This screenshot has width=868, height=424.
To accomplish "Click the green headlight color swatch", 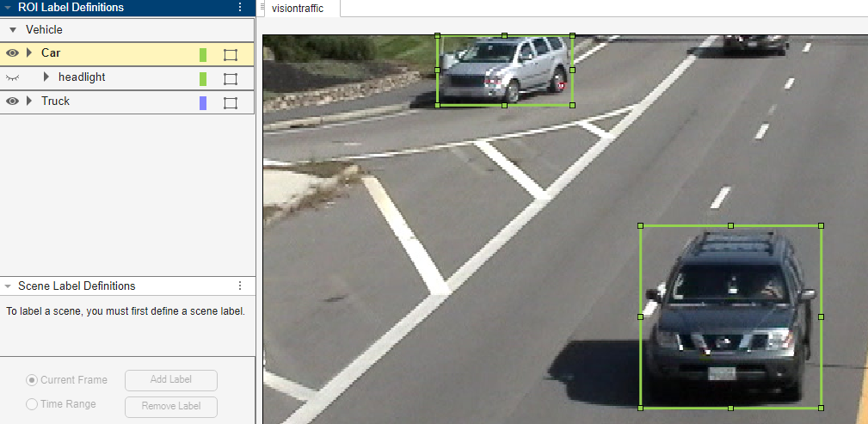I will click(x=203, y=78).
